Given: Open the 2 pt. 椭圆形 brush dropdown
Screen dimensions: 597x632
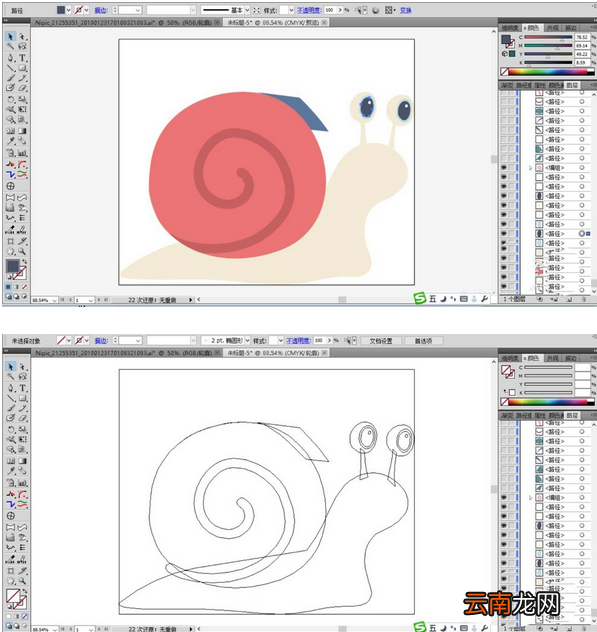Looking at the screenshot, I should point(247,341).
